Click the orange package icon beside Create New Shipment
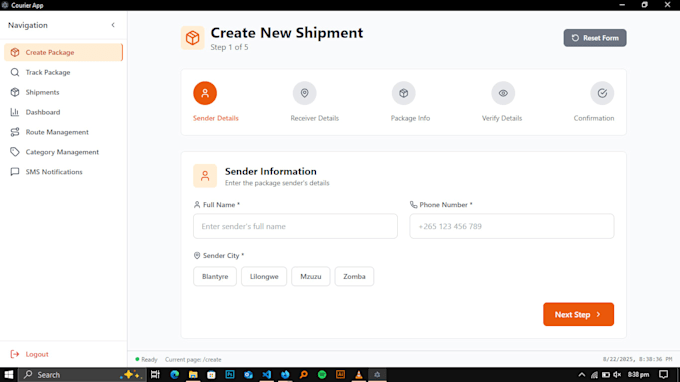 pos(193,38)
